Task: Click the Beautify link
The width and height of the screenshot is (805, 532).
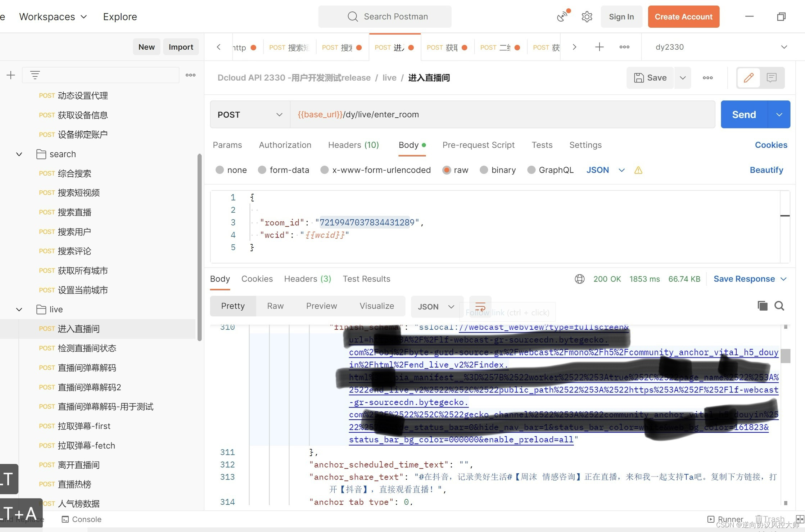Action: [x=766, y=170]
